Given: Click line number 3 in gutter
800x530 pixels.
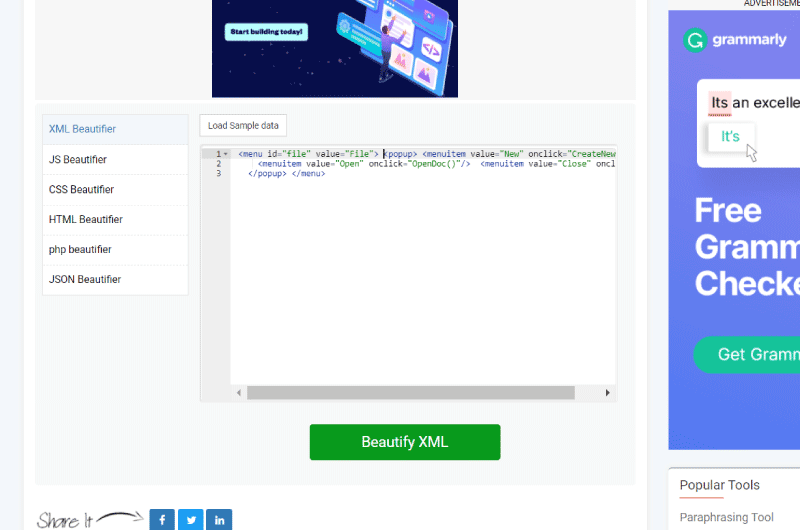Looking at the screenshot, I should pos(218,173).
